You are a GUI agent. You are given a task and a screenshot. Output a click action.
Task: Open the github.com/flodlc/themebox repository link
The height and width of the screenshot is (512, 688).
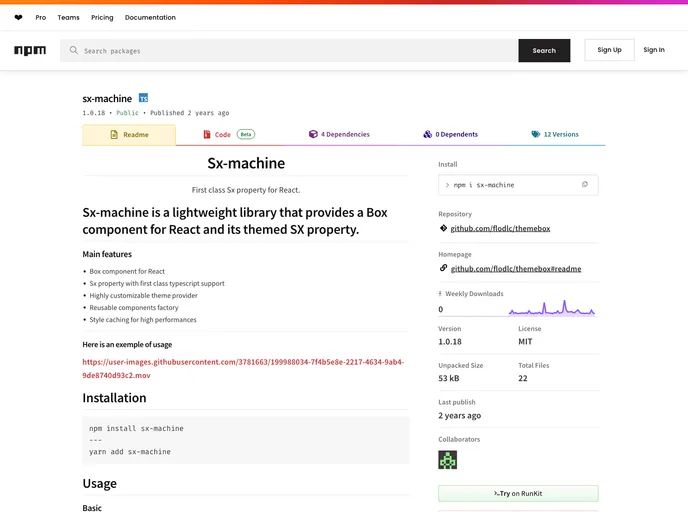[x=500, y=228]
